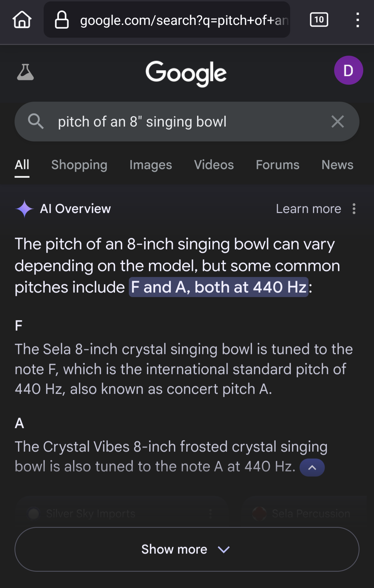Open the site security lock icon
This screenshot has width=374, height=588.
[x=62, y=20]
